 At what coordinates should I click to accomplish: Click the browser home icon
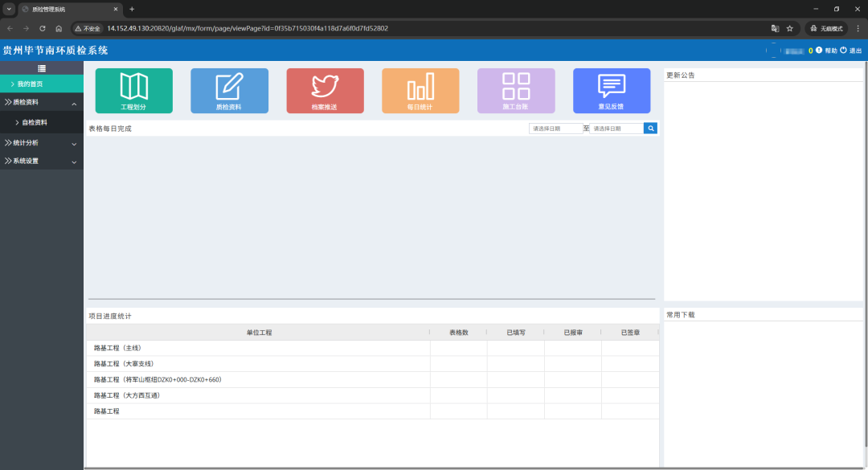click(59, 28)
